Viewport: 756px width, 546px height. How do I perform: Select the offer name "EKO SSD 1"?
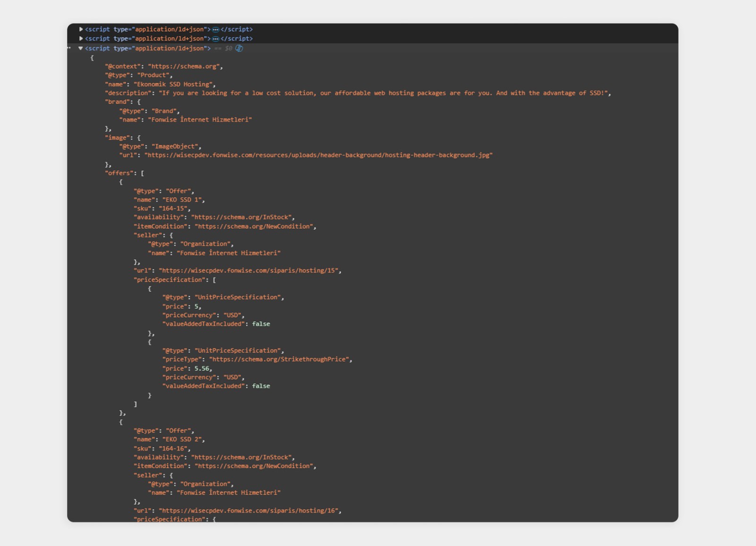[x=182, y=199]
